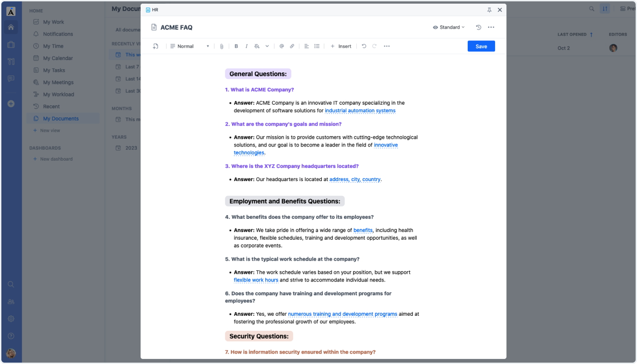Click the chat icon in sidebar
Viewport: 637px width, 364px height.
tap(11, 79)
